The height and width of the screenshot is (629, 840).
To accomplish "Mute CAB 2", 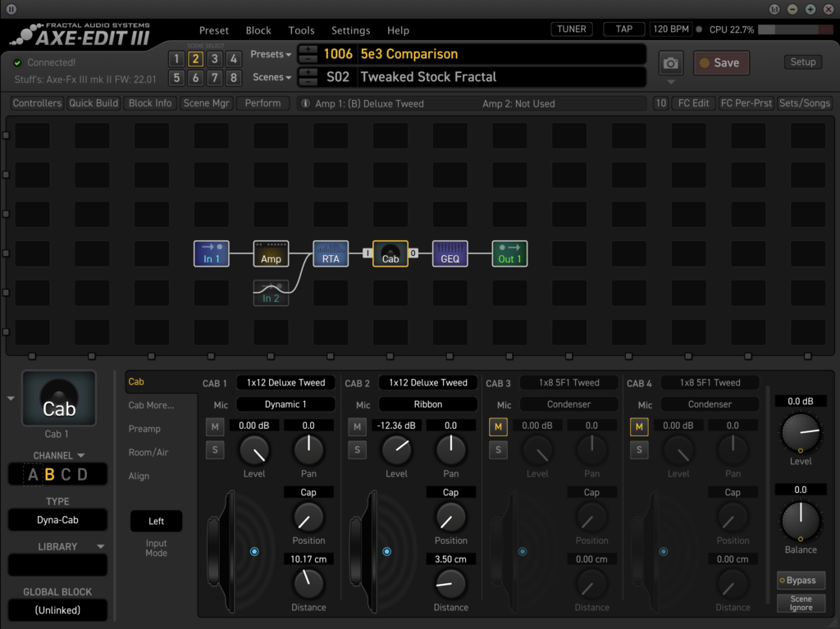I will (x=358, y=426).
